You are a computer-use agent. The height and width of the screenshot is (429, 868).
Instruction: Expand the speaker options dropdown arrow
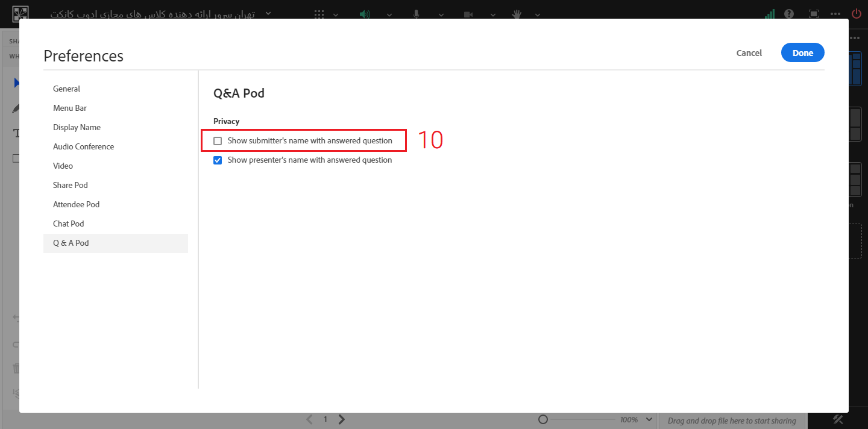click(x=389, y=14)
